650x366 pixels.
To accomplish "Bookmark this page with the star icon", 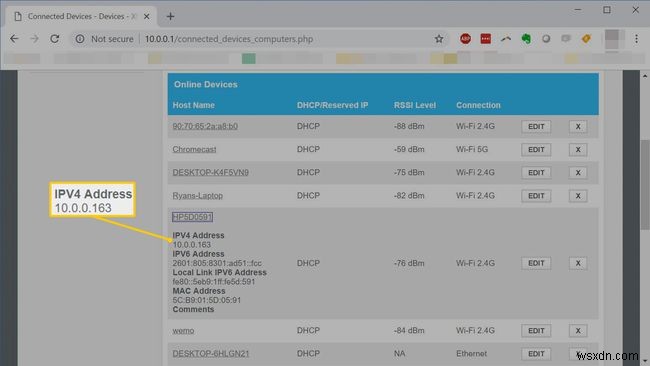I will (439, 39).
